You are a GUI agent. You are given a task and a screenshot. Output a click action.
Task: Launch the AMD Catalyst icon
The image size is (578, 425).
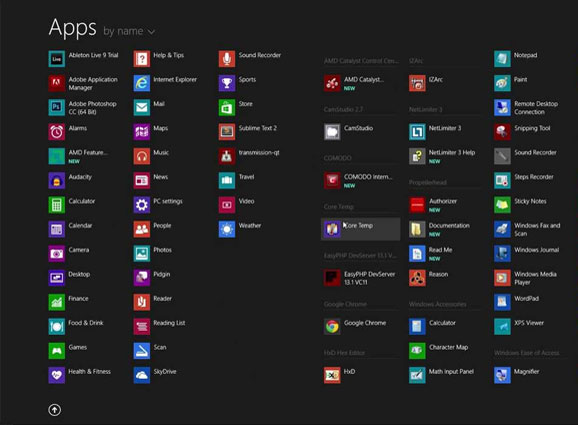coord(332,83)
